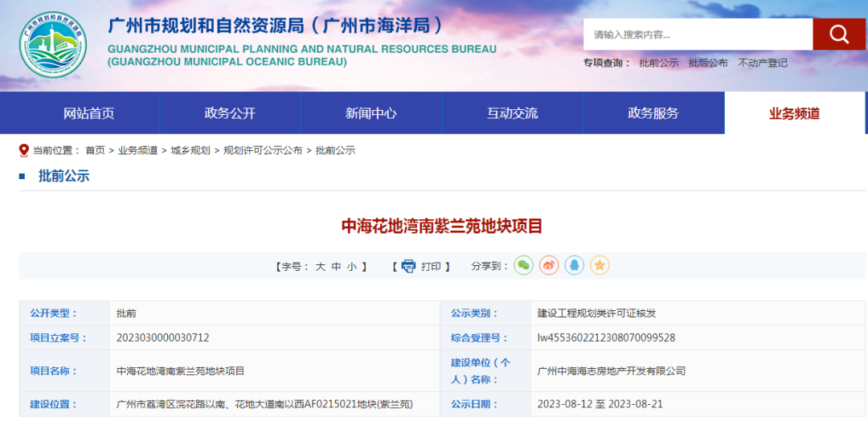Go to 规划许可公示公布 in breadcrumb
The height and width of the screenshot is (421, 868).
(x=263, y=150)
